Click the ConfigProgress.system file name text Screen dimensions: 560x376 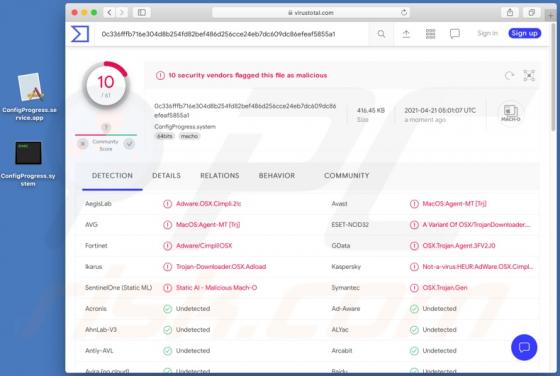pyautogui.click(x=185, y=127)
